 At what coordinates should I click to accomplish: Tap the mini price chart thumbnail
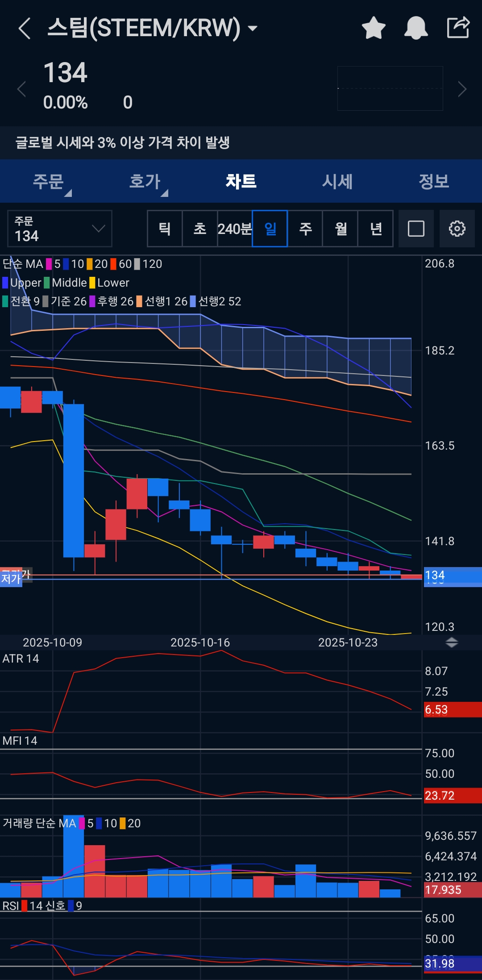pyautogui.click(x=390, y=88)
